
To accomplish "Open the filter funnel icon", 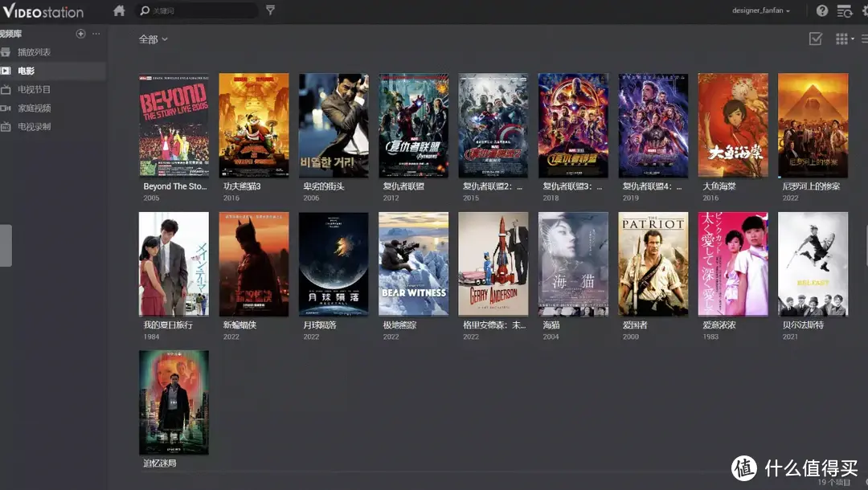I will (x=270, y=10).
